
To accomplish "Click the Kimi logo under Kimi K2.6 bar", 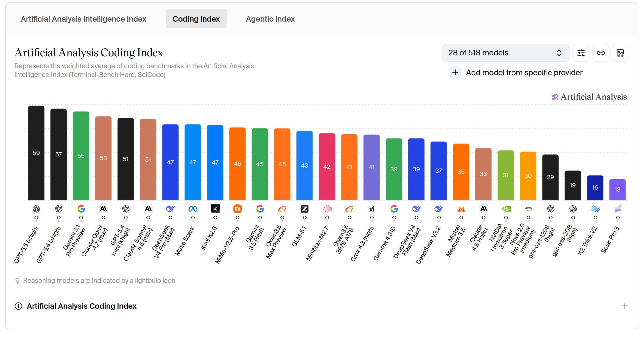I will click(215, 208).
